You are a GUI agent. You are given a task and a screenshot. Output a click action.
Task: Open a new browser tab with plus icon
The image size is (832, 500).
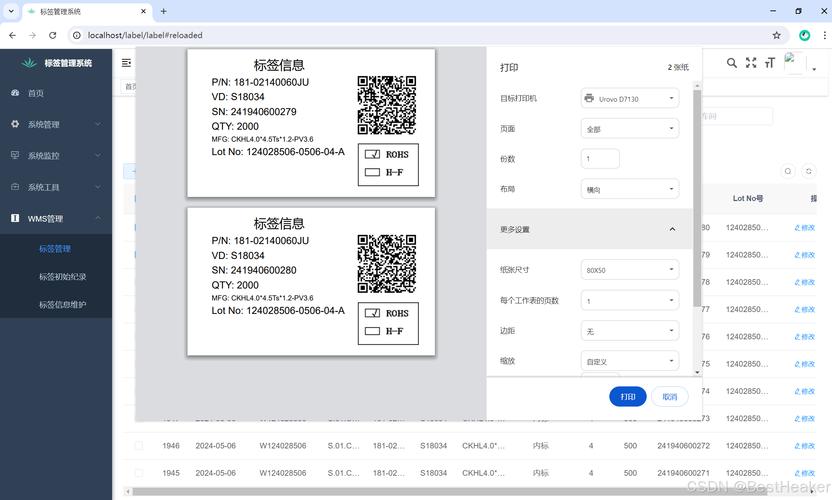pyautogui.click(x=163, y=11)
